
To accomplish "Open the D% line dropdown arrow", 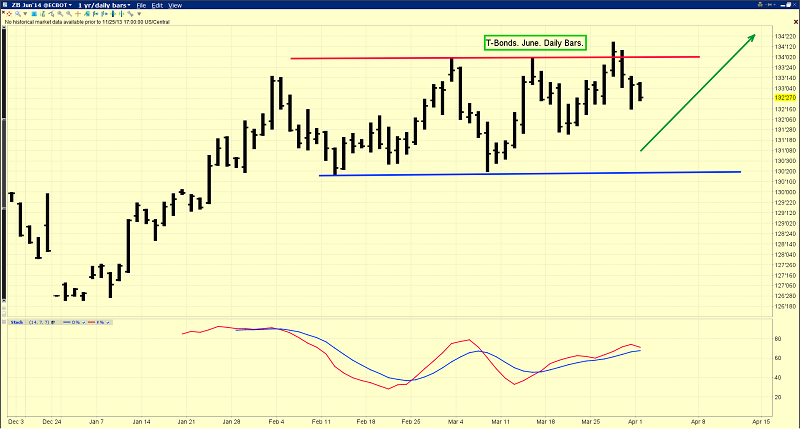I will (x=84, y=323).
